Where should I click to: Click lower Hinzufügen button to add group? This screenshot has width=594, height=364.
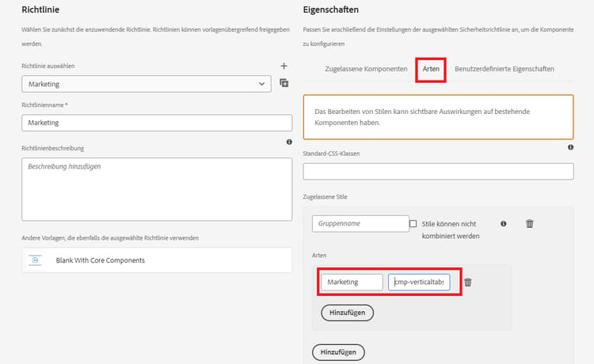339,351
